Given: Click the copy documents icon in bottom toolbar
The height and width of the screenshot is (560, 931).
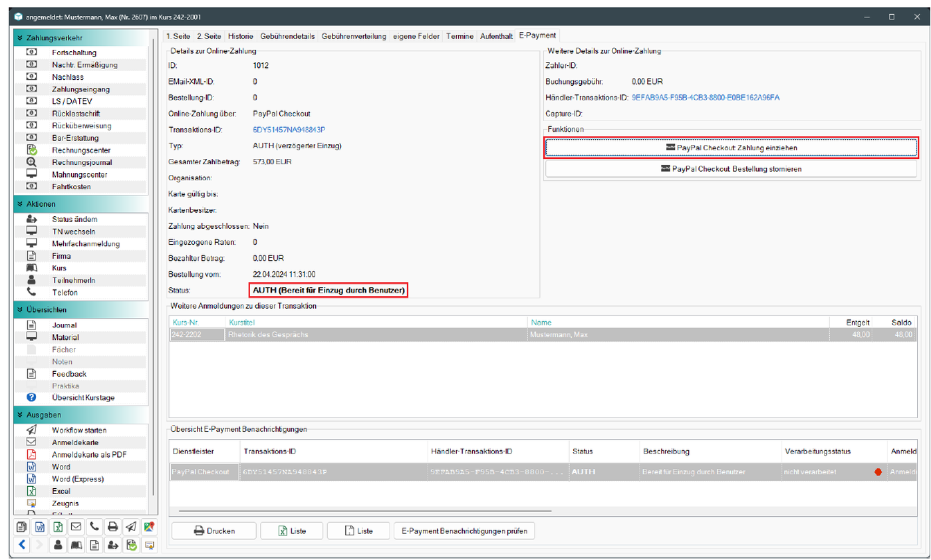Looking at the screenshot, I should [22, 527].
